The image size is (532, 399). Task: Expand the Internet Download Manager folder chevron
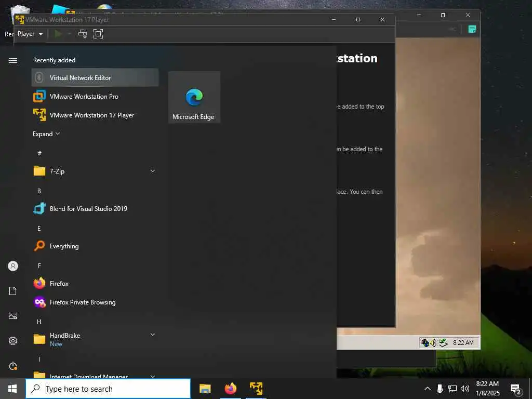point(153,376)
